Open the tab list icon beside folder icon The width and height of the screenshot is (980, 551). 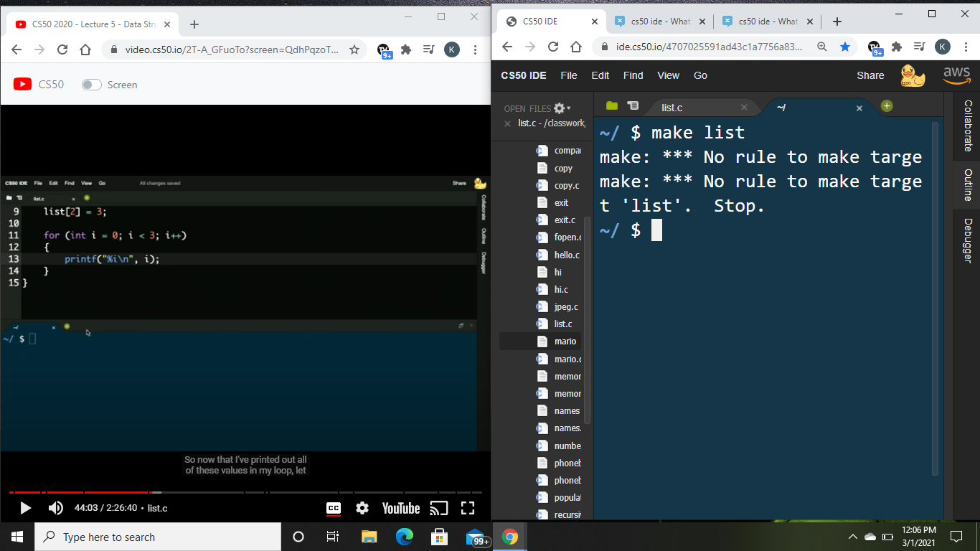[633, 106]
